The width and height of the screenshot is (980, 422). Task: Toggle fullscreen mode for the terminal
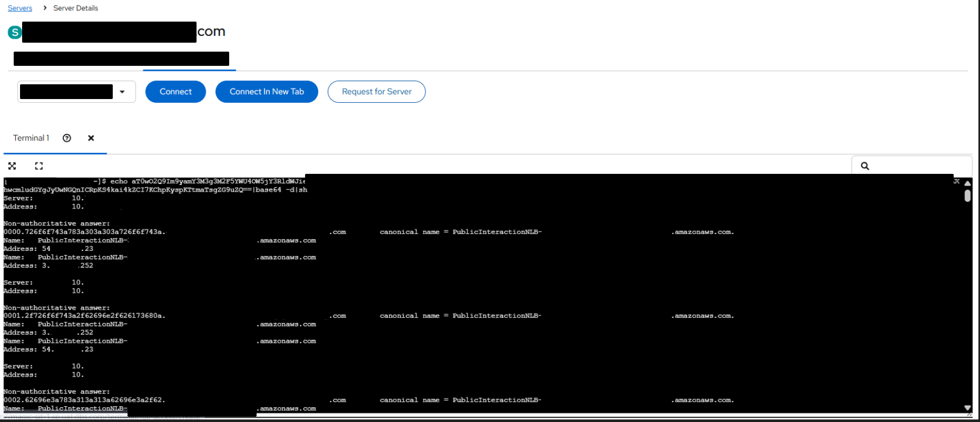point(39,166)
